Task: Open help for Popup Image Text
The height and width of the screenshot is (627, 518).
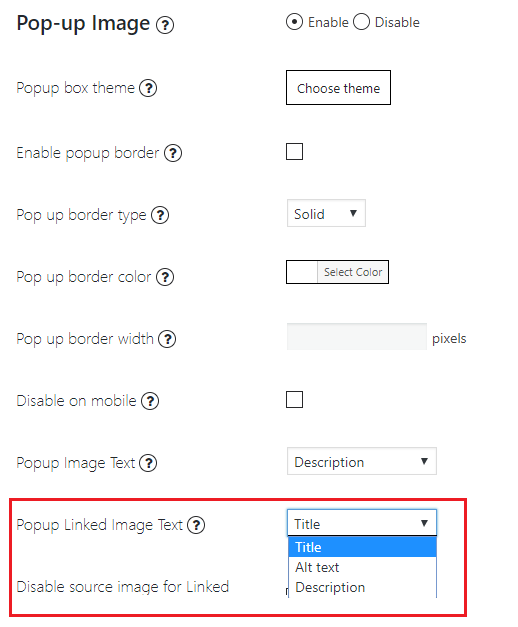Action: pyautogui.click(x=148, y=463)
